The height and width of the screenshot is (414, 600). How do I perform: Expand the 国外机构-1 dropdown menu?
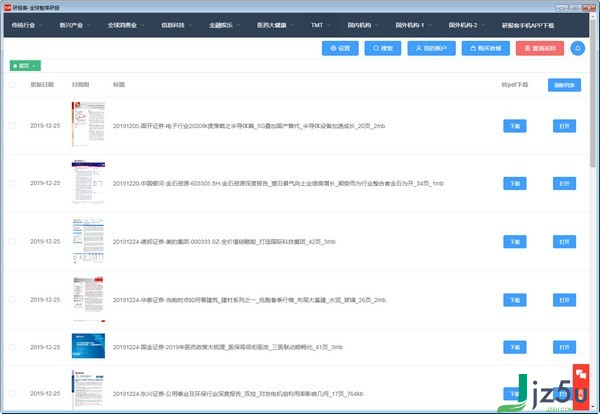tap(413, 25)
